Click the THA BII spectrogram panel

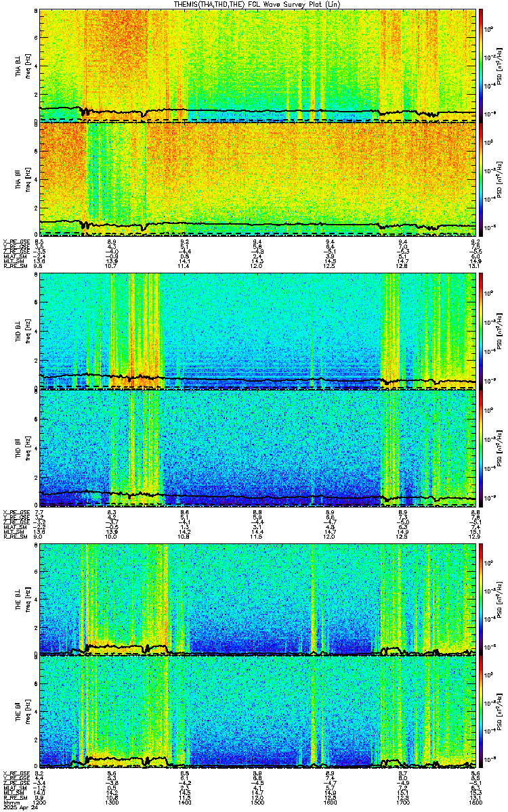(x=258, y=179)
